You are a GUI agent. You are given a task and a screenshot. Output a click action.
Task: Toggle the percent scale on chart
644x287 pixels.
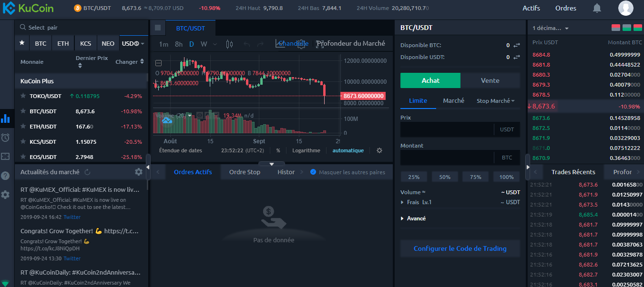[x=278, y=150]
